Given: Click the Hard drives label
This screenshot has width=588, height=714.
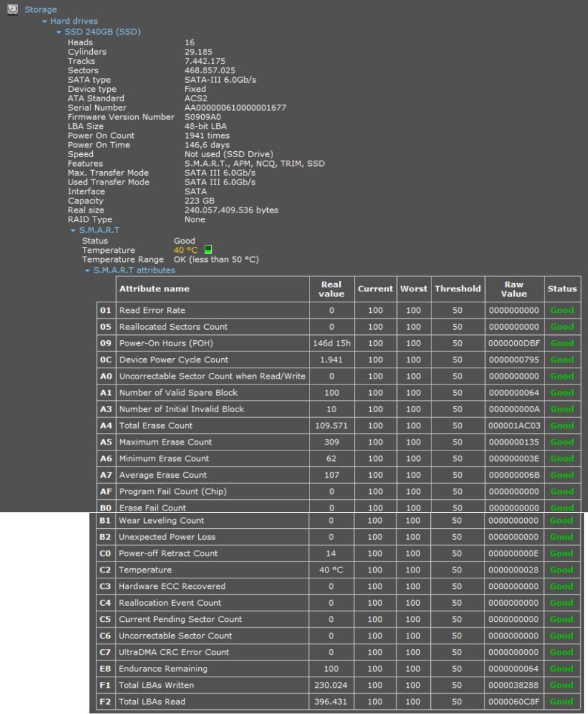Looking at the screenshot, I should (74, 21).
